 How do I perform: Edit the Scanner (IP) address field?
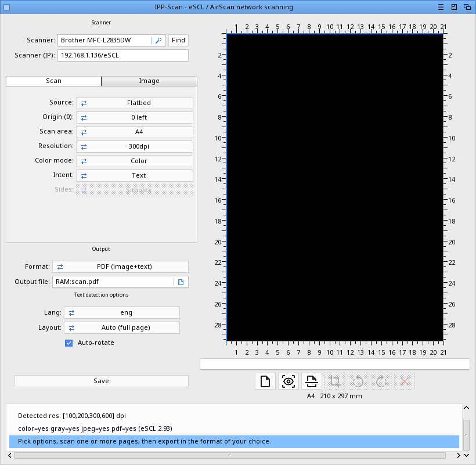pos(123,55)
